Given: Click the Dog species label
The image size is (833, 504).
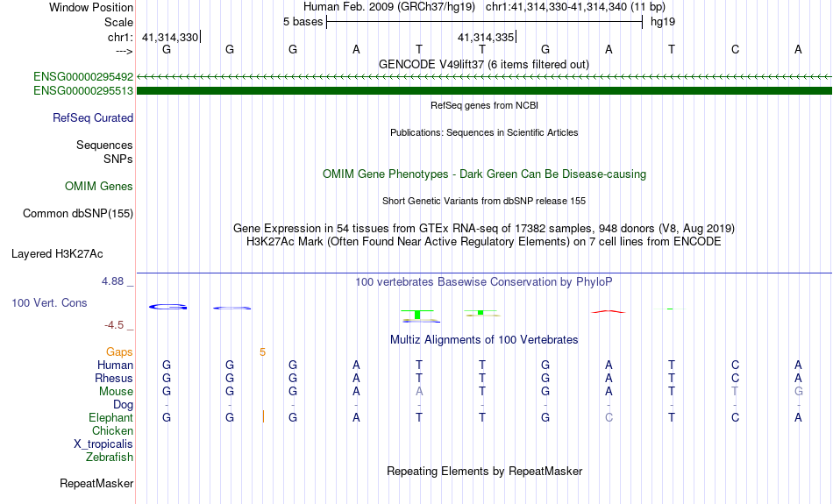Looking at the screenshot, I should point(124,405).
